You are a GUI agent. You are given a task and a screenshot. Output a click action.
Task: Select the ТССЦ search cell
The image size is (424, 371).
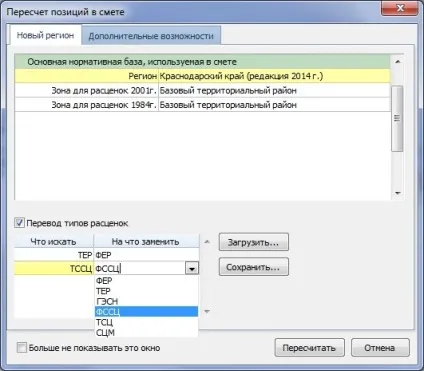coord(54,268)
